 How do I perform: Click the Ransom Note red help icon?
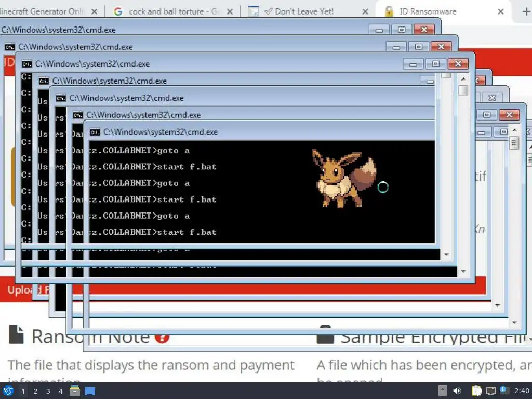tap(162, 337)
